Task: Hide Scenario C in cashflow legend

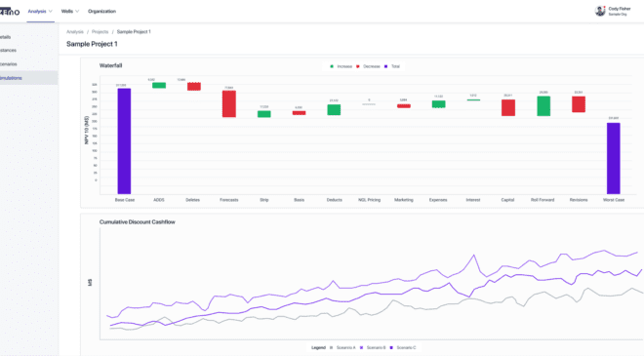Action: (391, 348)
